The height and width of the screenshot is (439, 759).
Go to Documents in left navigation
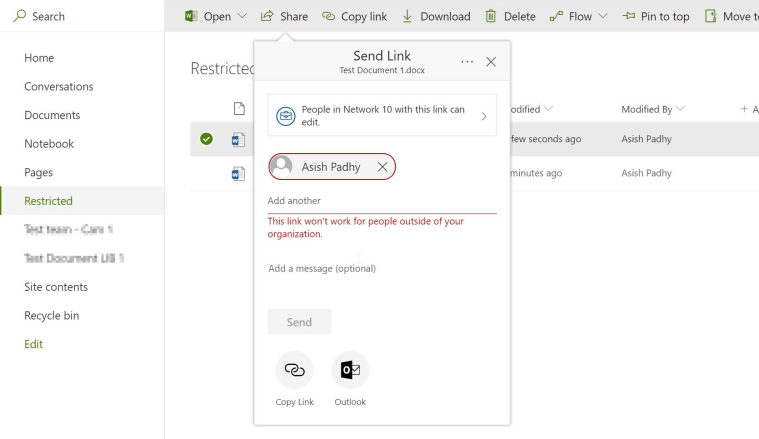tap(52, 115)
